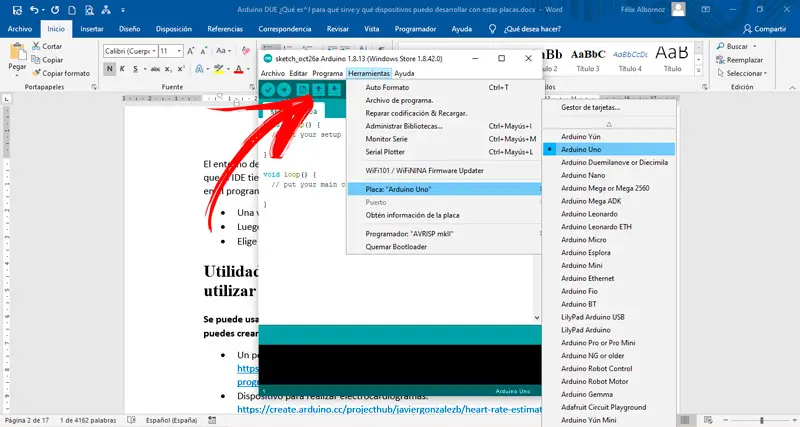Open the font size 11 dropdown
800x427 pixels.
click(x=179, y=51)
